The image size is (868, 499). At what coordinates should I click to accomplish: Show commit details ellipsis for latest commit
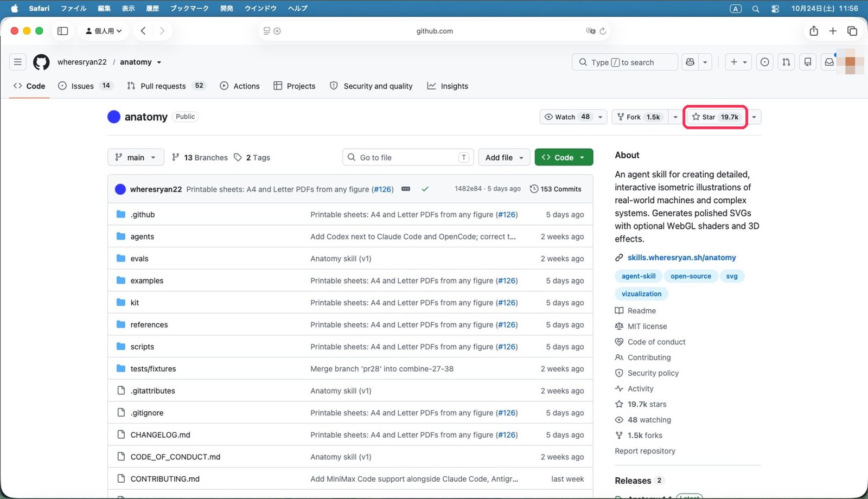coord(406,189)
